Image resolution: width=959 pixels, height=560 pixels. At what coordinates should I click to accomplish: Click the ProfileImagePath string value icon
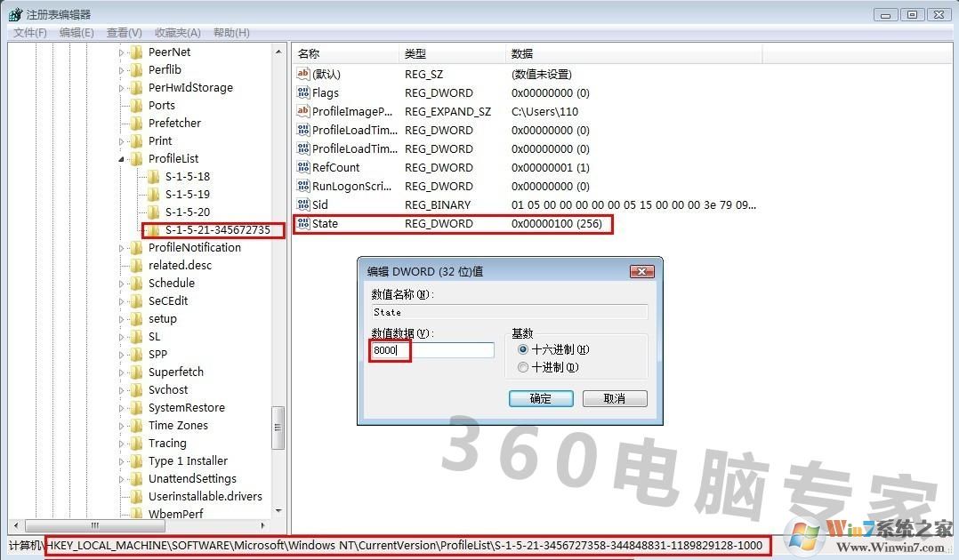click(x=302, y=111)
